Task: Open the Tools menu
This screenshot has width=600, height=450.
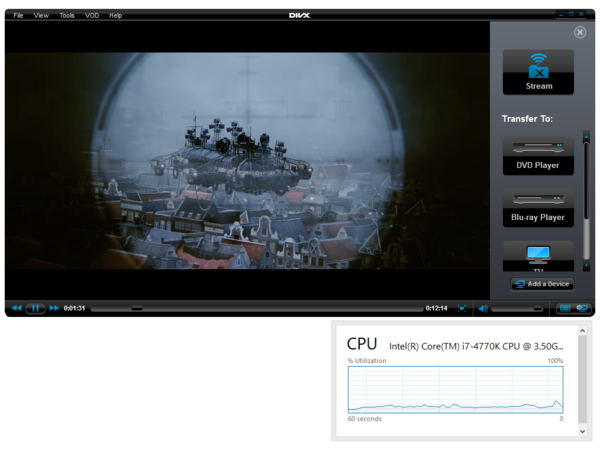Action: pos(67,15)
